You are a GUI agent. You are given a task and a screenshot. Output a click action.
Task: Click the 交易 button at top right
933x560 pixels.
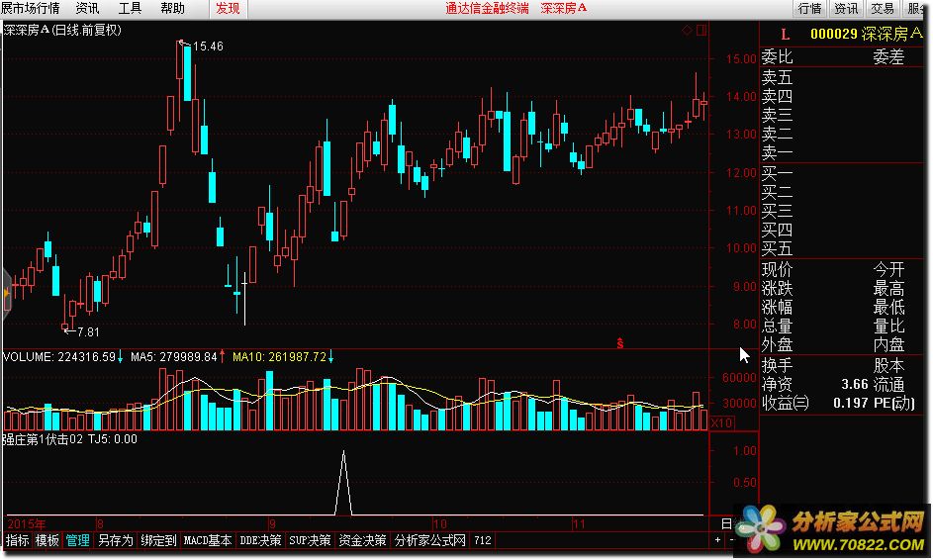(x=883, y=8)
